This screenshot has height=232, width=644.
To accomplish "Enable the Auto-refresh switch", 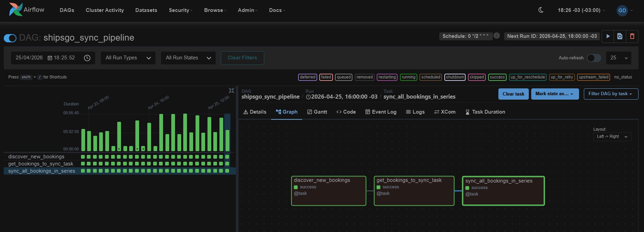I will tap(594, 58).
